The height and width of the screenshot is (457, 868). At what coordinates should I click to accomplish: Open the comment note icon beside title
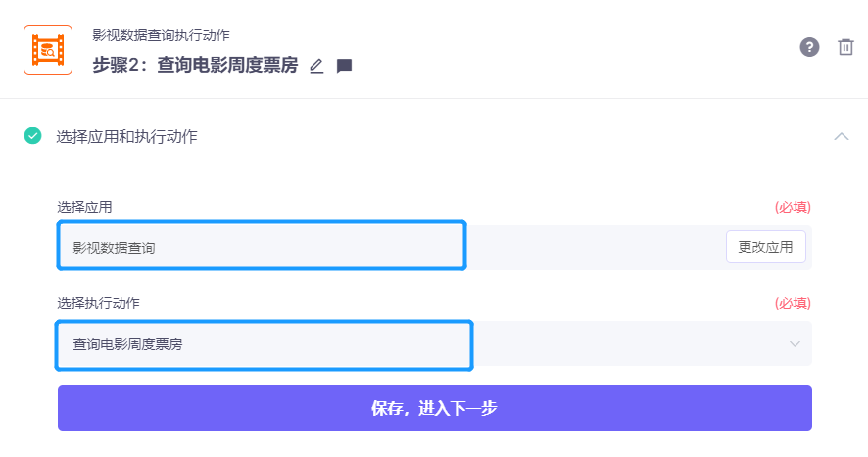[344, 66]
